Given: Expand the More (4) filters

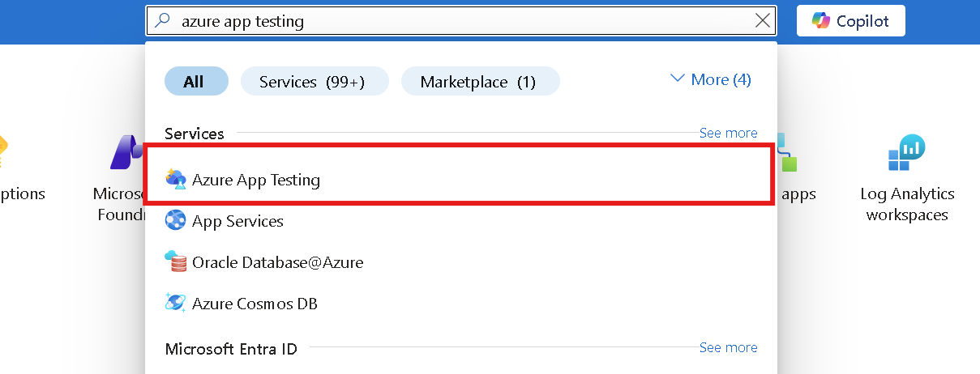Looking at the screenshot, I should point(710,79).
